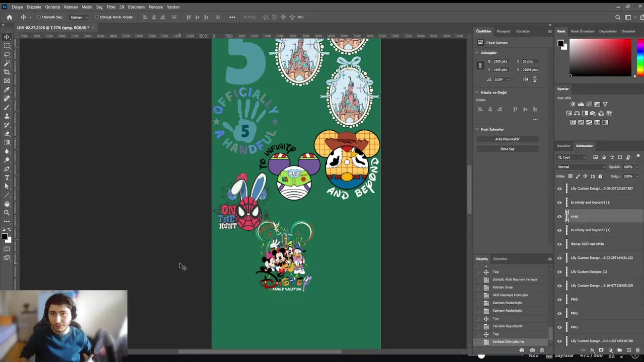644x362 pixels.
Task: Toggle Dönüşt. Kontr. Göster checkbox
Action: coord(97,17)
